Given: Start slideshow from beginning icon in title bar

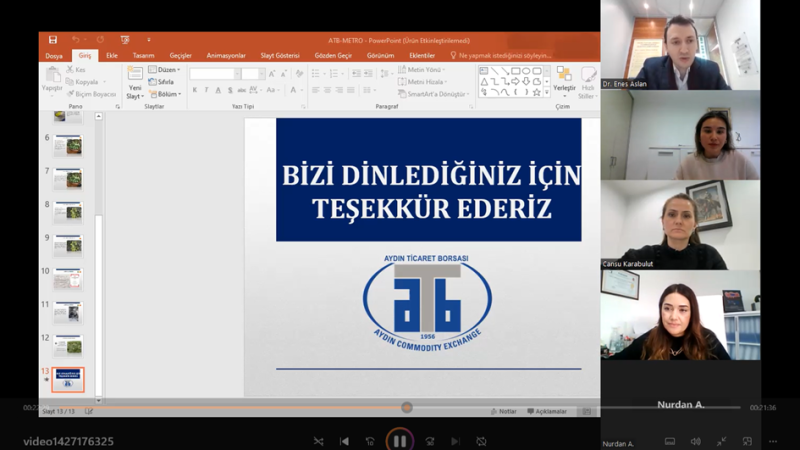Looking at the screenshot, I should 124,40.
